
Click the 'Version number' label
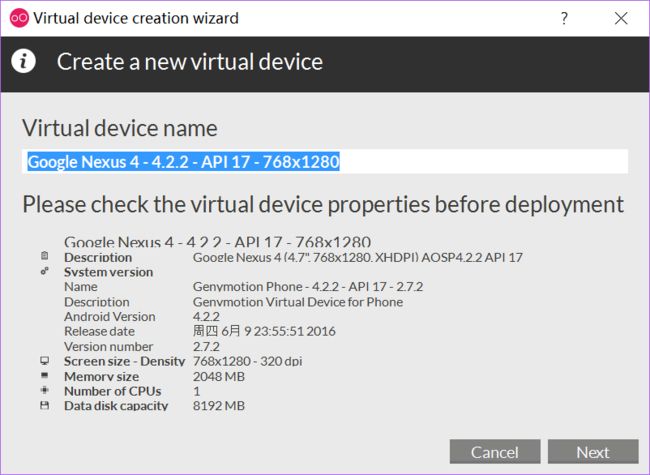tap(109, 347)
